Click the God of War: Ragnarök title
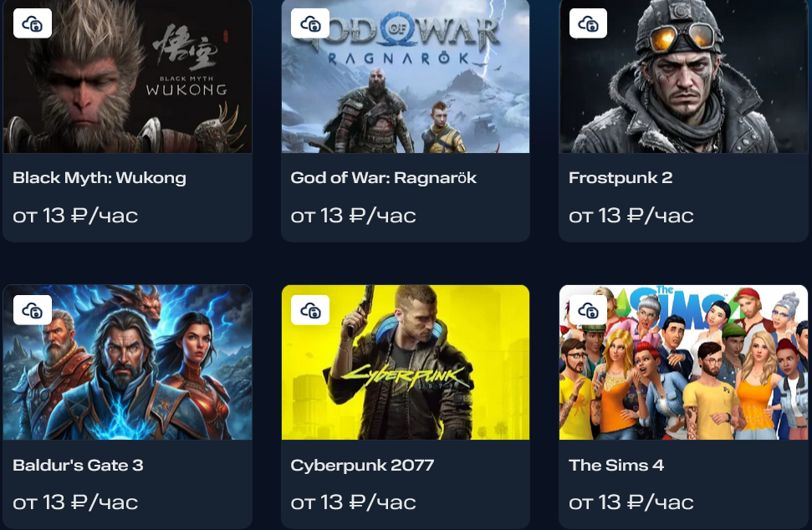This screenshot has width=812, height=530. tap(383, 178)
